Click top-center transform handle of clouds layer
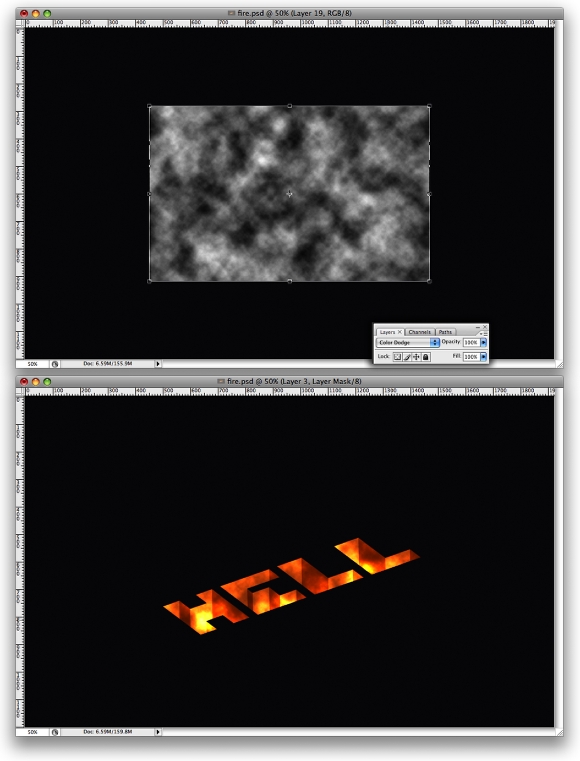The image size is (580, 761). pos(290,106)
